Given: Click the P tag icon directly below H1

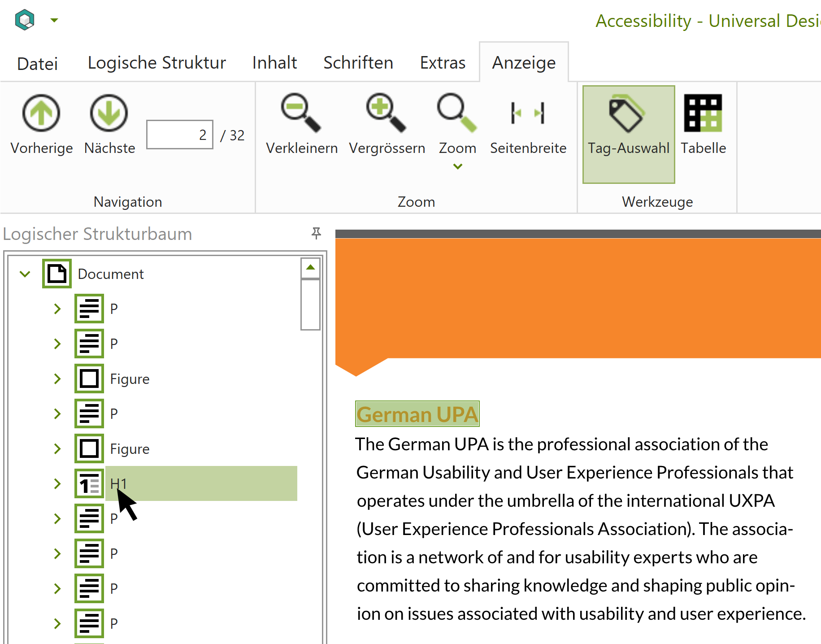Looking at the screenshot, I should point(89,518).
